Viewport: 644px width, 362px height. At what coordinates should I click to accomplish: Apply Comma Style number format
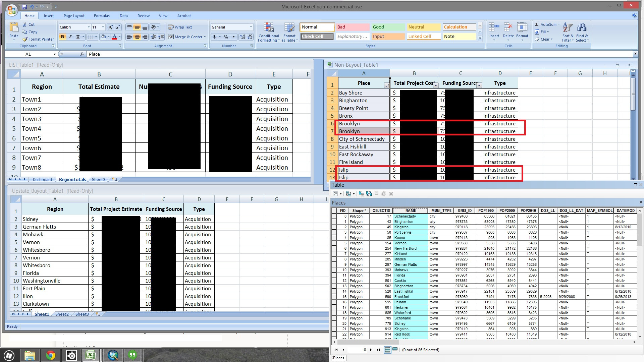233,37
